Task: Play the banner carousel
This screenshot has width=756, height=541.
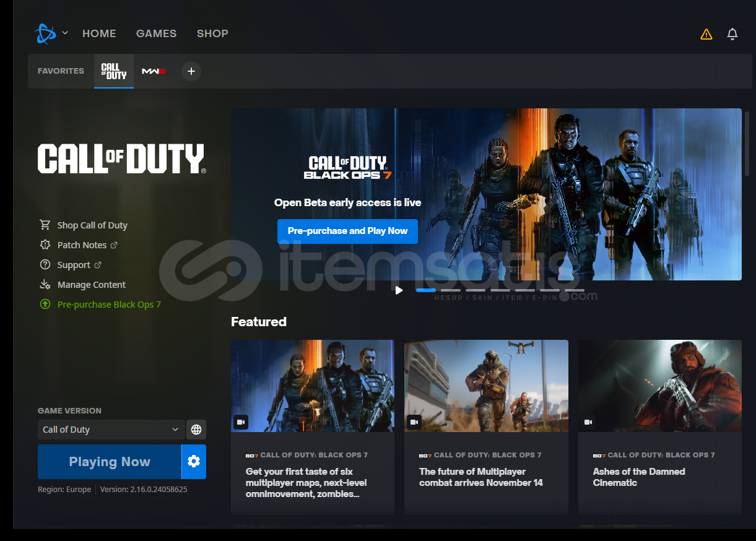Action: [399, 290]
